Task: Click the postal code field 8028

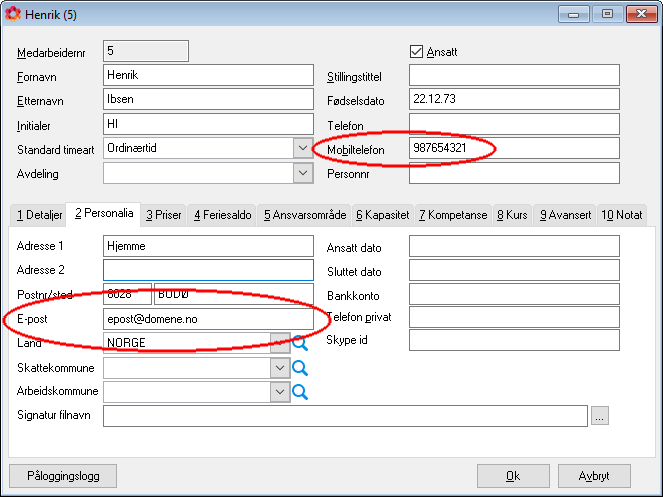Action: click(127, 294)
